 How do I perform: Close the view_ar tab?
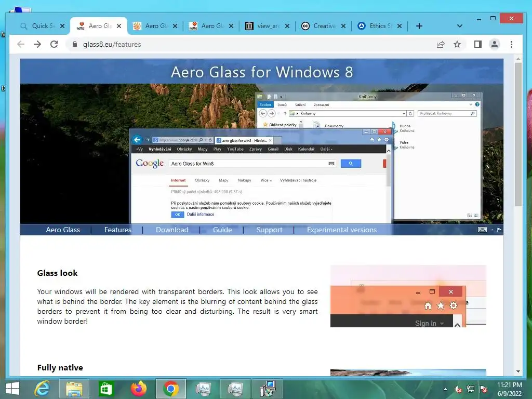287,26
